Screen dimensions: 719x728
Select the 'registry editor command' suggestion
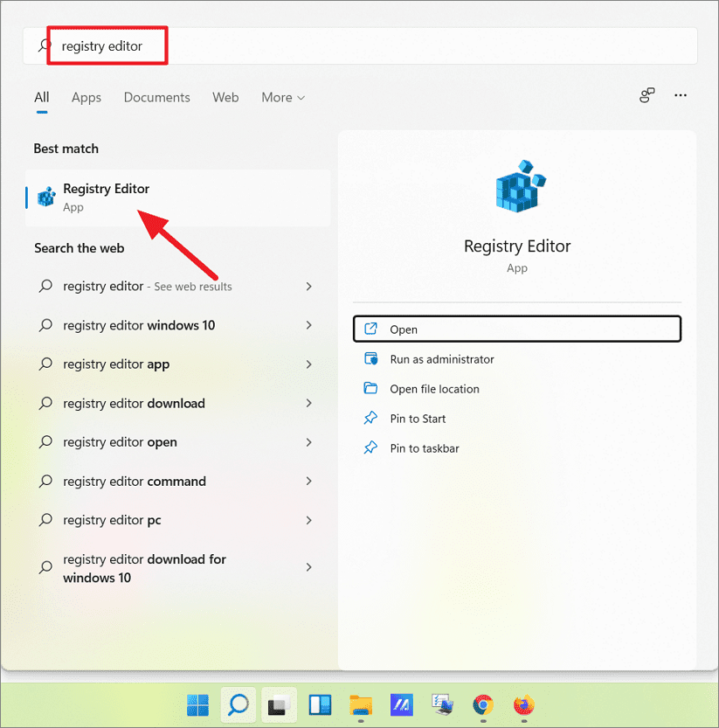[x=135, y=481]
